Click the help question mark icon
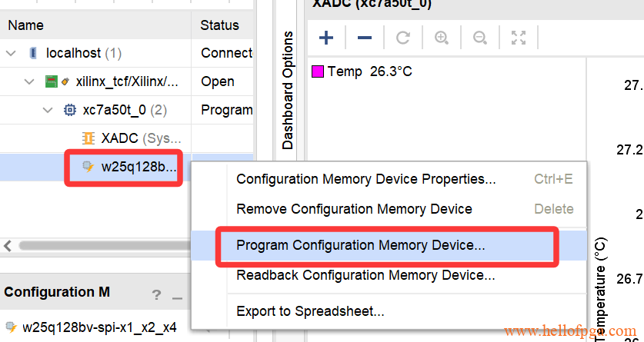This screenshot has height=342, width=644. [156, 294]
